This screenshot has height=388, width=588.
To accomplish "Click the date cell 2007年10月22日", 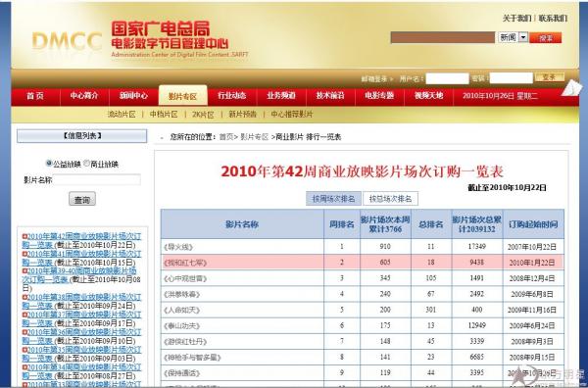I will pyautogui.click(x=532, y=247).
